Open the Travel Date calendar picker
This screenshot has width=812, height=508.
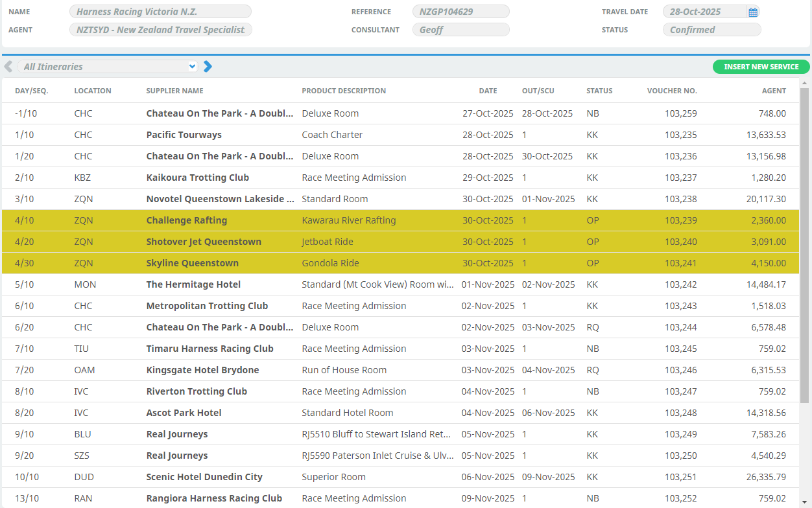point(753,12)
